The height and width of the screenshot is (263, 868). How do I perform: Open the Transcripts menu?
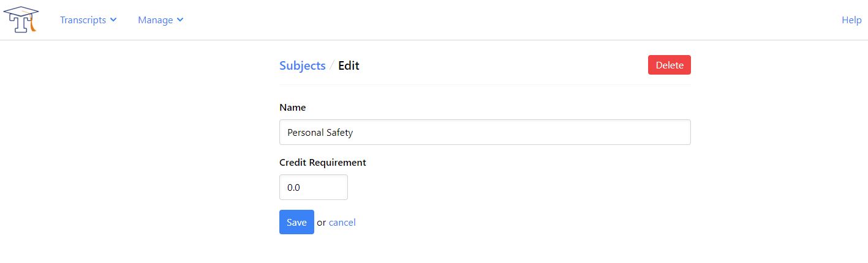pyautogui.click(x=83, y=20)
